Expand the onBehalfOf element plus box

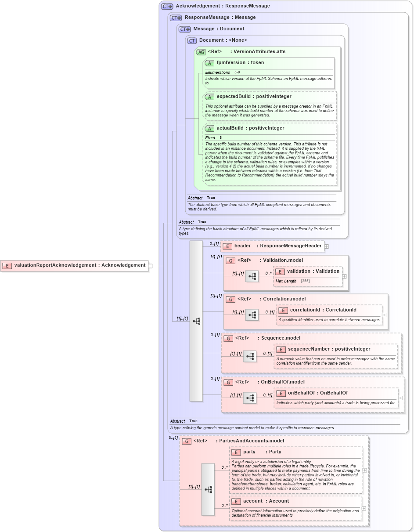400,398
